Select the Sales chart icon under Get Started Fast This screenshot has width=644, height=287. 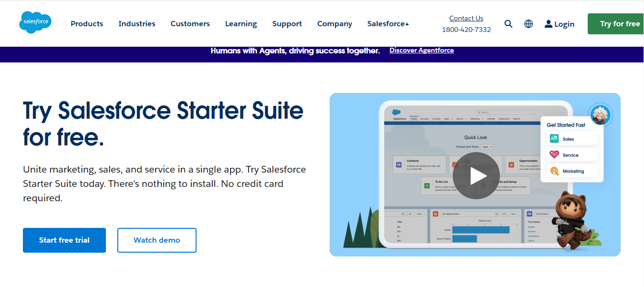pos(554,138)
